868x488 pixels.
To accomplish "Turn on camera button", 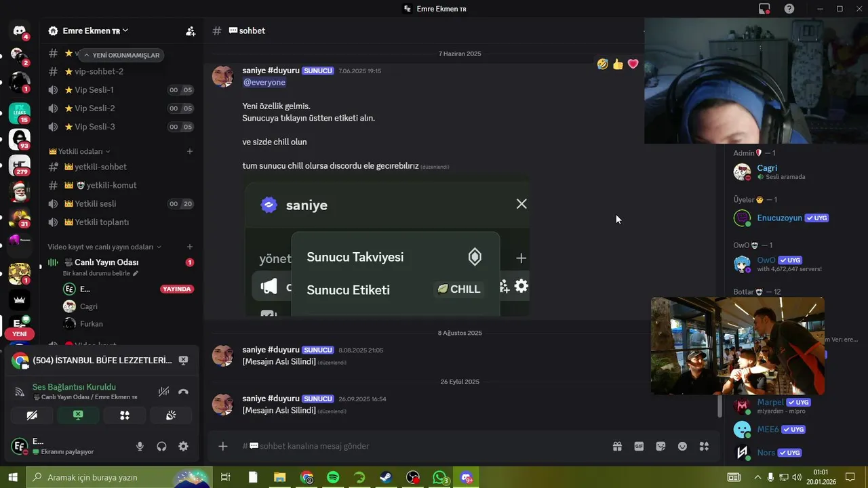I will (32, 415).
